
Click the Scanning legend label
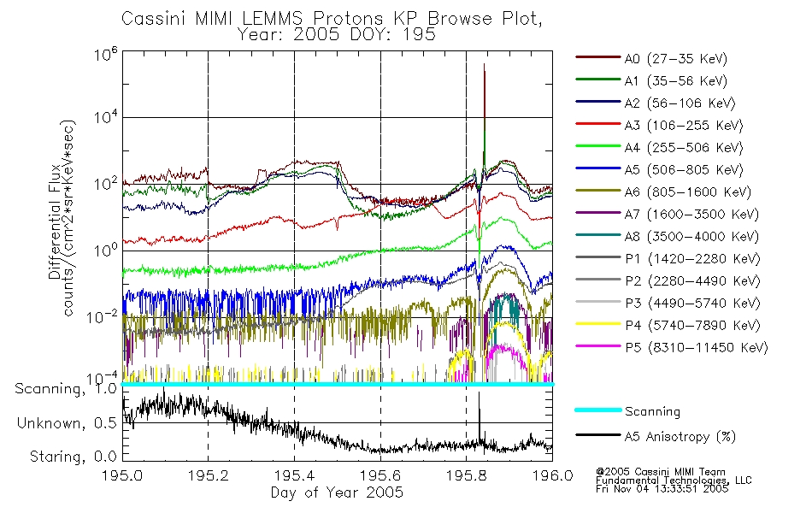pos(652,412)
